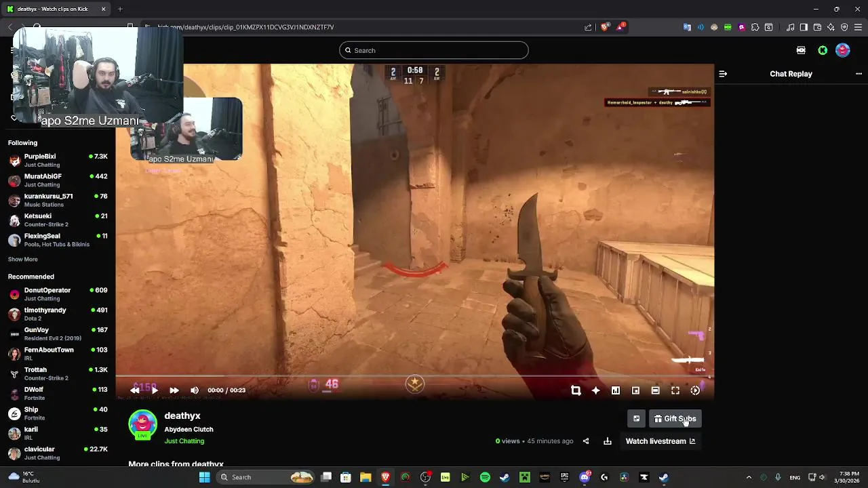Click the sparkle icon in player controls
The height and width of the screenshot is (488, 868).
595,390
